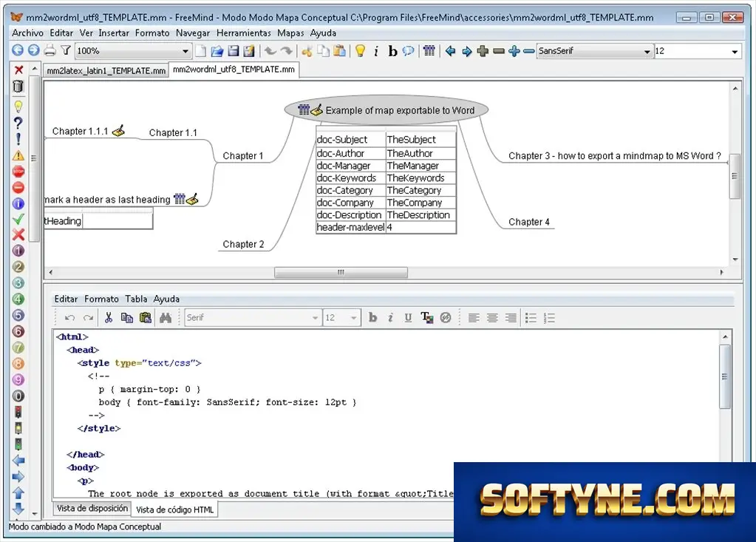Add blue info circle icon to node
This screenshot has width=756, height=542.
tap(18, 203)
